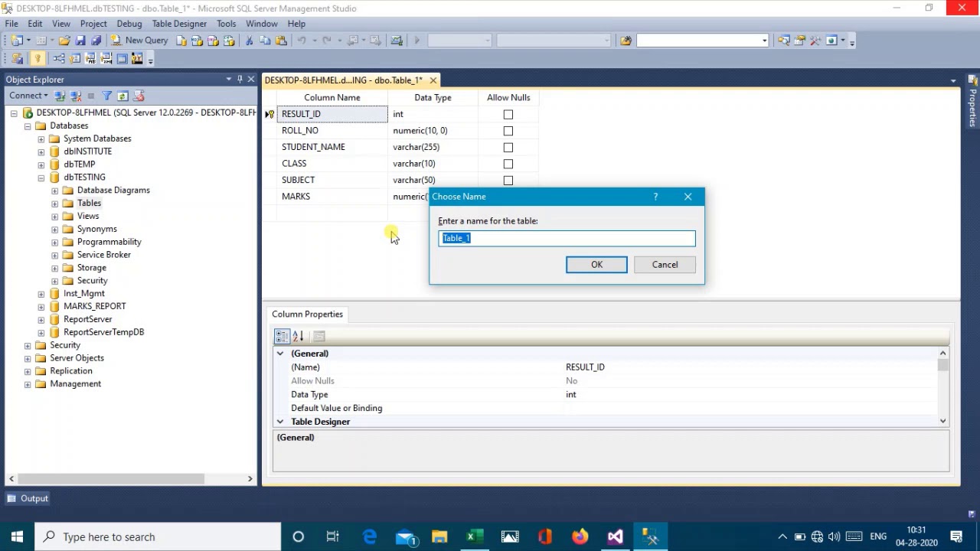This screenshot has height=551, width=980.
Task: Open the Tools menu
Action: tap(226, 24)
